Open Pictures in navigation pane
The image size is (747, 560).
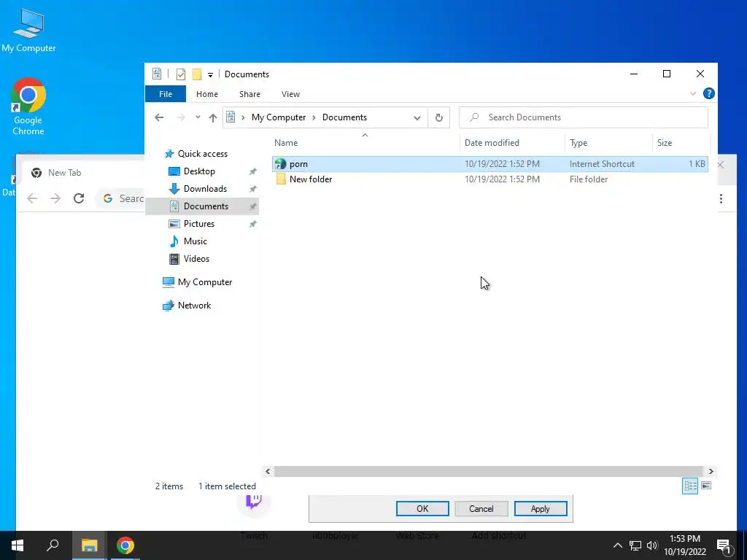198,224
